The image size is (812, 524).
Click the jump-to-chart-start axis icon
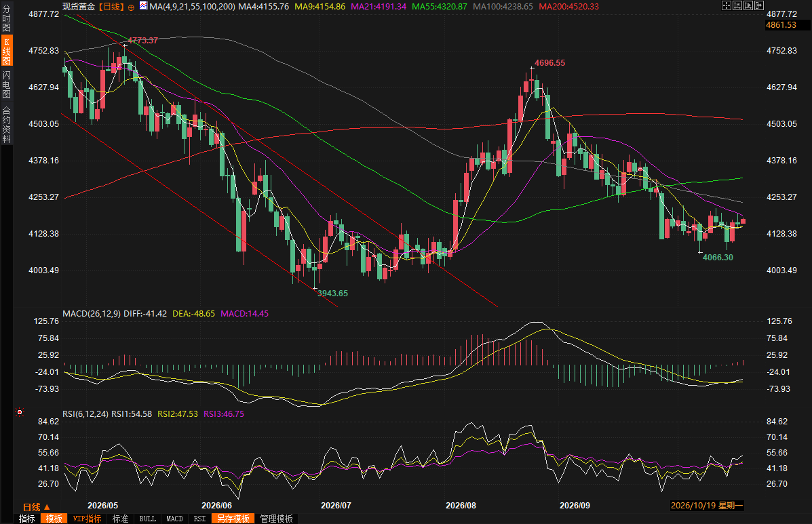[x=737, y=5]
